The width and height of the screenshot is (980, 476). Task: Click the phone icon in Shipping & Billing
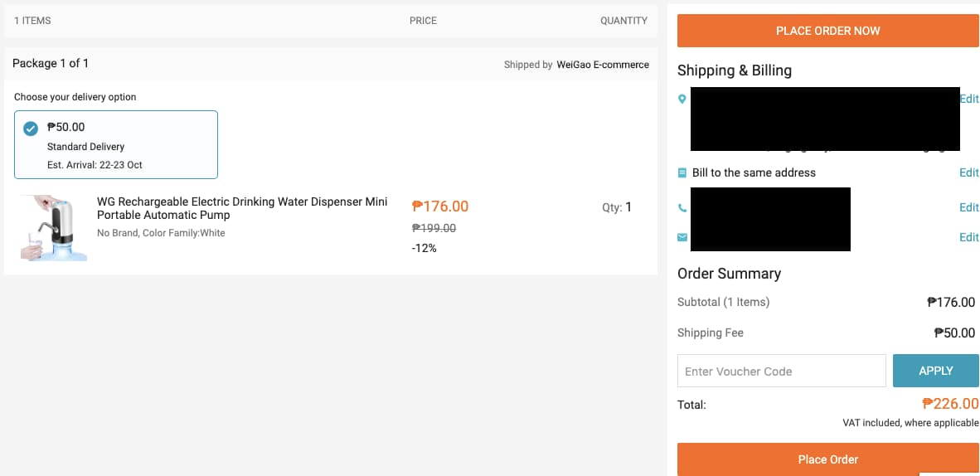click(x=682, y=207)
